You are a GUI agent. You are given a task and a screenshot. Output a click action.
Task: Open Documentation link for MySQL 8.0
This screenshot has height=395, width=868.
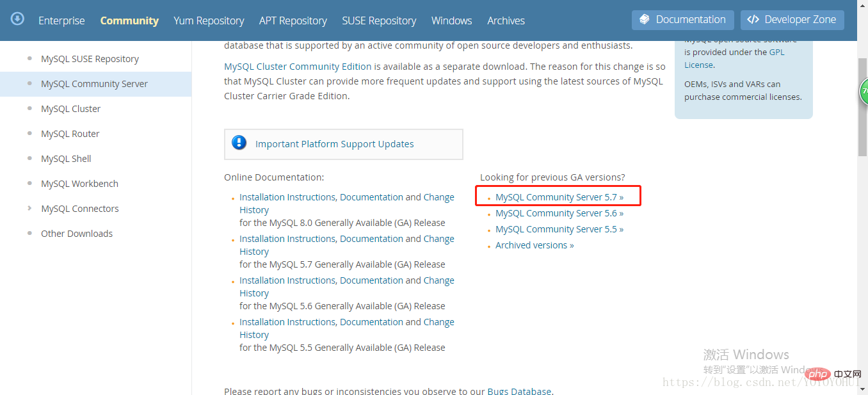pos(371,197)
